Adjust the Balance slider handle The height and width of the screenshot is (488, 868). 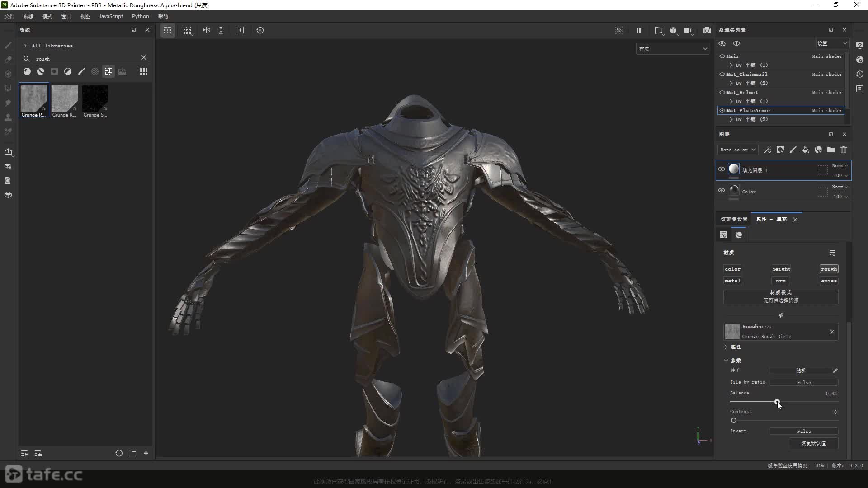click(x=777, y=402)
